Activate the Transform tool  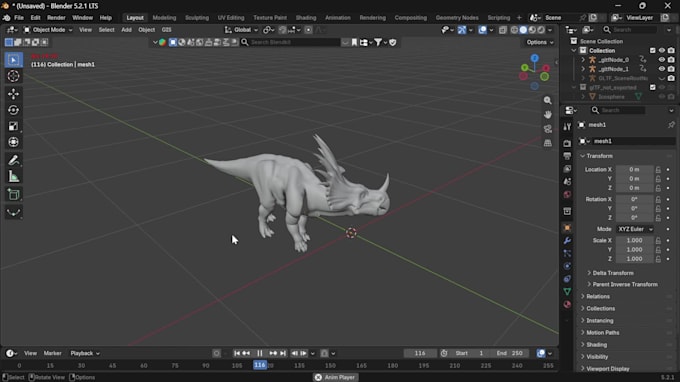[x=13, y=142]
